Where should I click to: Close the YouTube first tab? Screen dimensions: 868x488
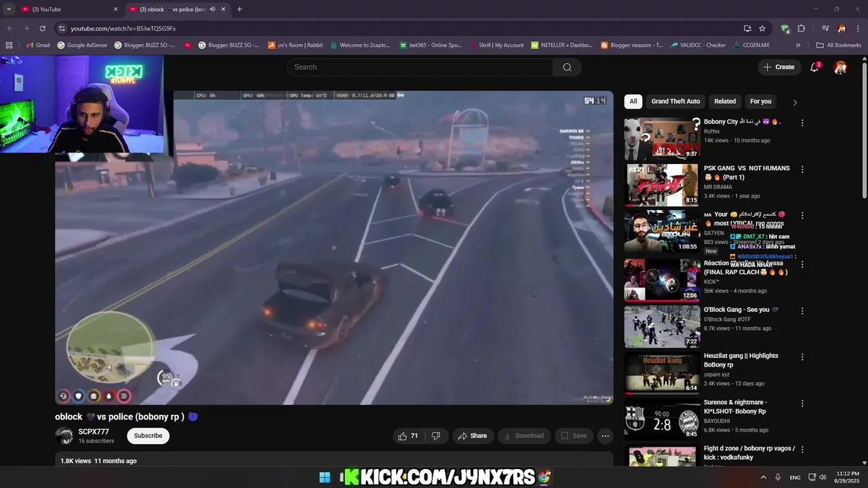coord(115,9)
